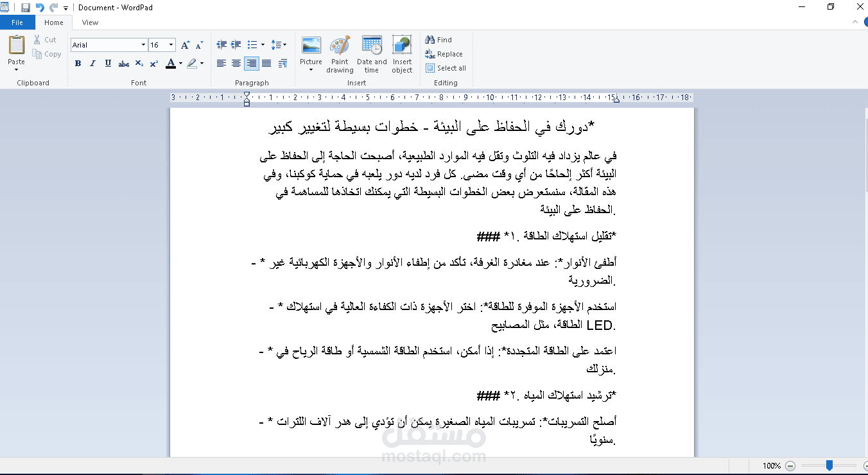Redo the last undone action
This screenshot has height=475, width=868.
tap(53, 7)
